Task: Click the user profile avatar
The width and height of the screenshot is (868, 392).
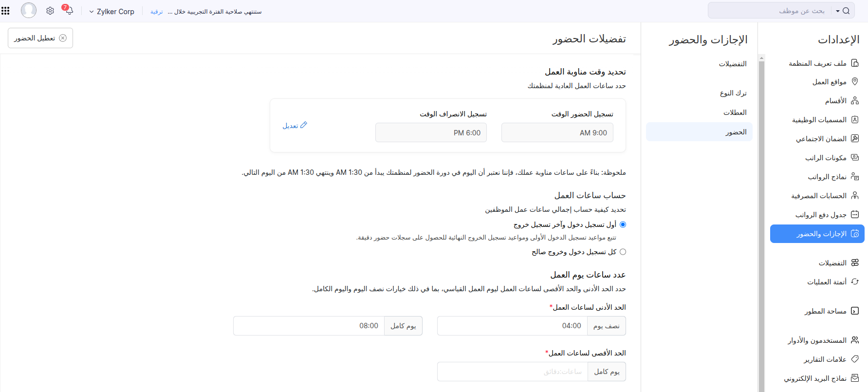Action: click(x=29, y=10)
